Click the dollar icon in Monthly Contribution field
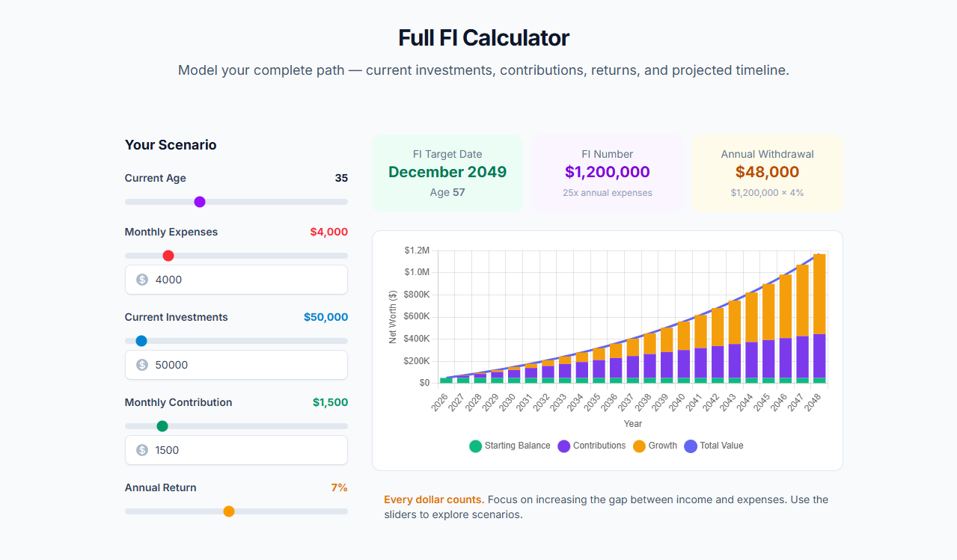This screenshot has height=560, width=957. (142, 450)
